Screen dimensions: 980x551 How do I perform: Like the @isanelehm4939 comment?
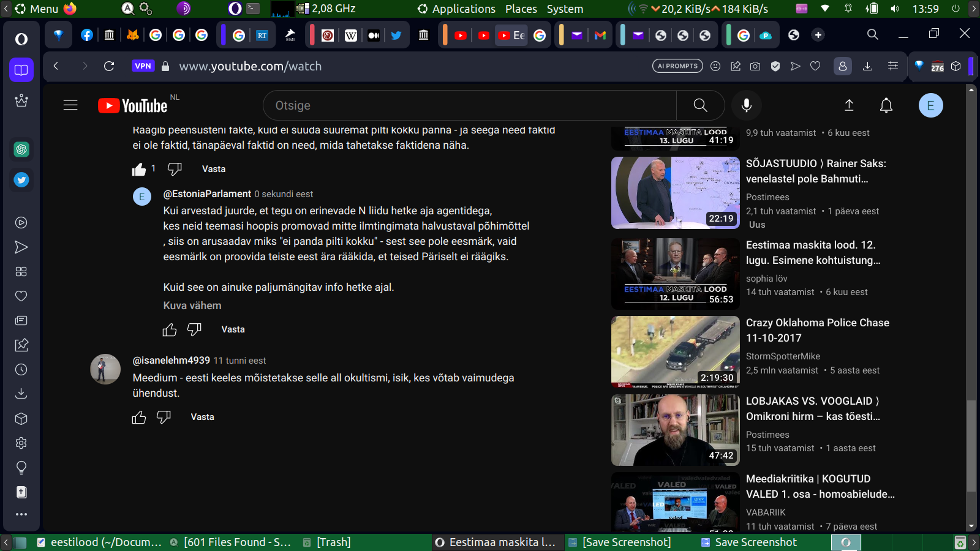pyautogui.click(x=139, y=418)
